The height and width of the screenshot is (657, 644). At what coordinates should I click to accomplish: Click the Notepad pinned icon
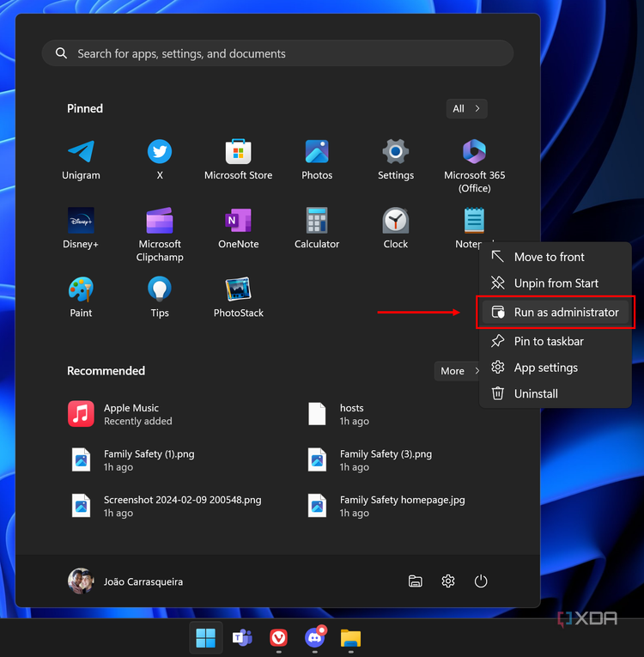click(x=474, y=221)
